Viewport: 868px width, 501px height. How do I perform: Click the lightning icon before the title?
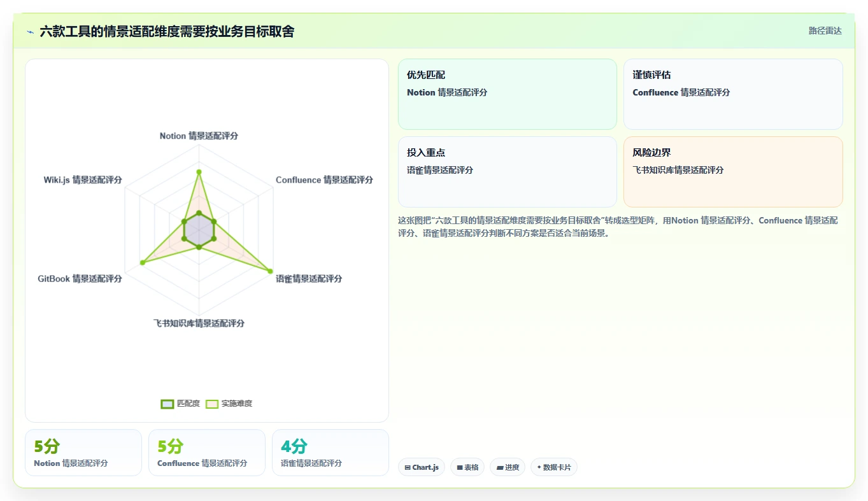31,32
